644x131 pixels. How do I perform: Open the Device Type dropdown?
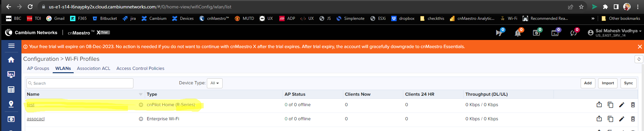click(215, 83)
